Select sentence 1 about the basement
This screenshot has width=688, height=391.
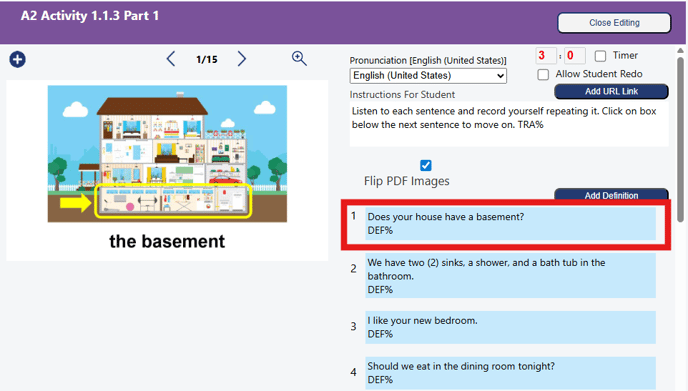pyautogui.click(x=510, y=223)
